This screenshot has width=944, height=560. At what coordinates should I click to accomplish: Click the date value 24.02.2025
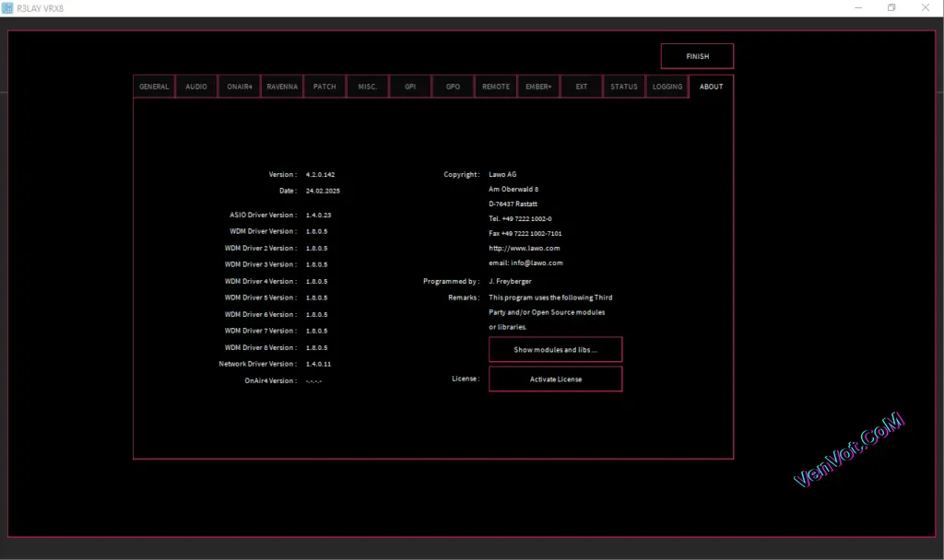pos(323,191)
